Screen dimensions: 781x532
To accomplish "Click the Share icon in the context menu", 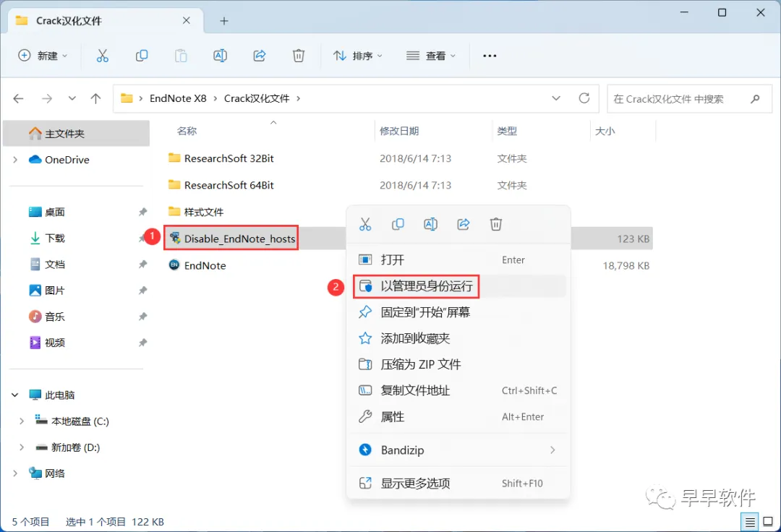I will tap(464, 225).
